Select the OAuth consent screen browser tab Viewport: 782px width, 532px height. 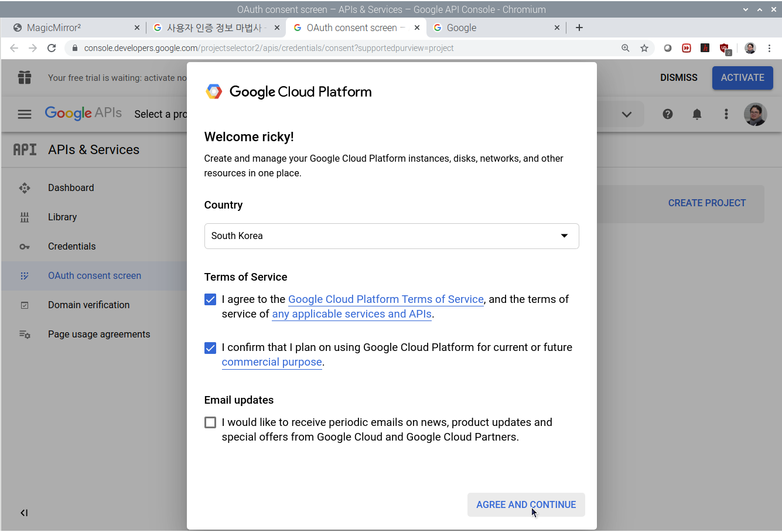356,28
